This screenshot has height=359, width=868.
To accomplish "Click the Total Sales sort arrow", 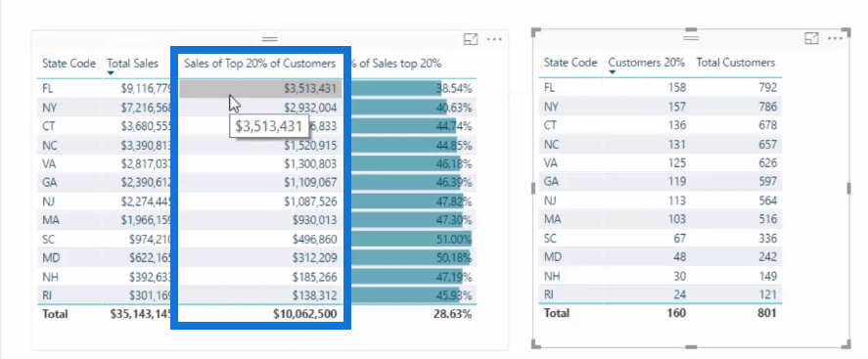I will [x=111, y=73].
